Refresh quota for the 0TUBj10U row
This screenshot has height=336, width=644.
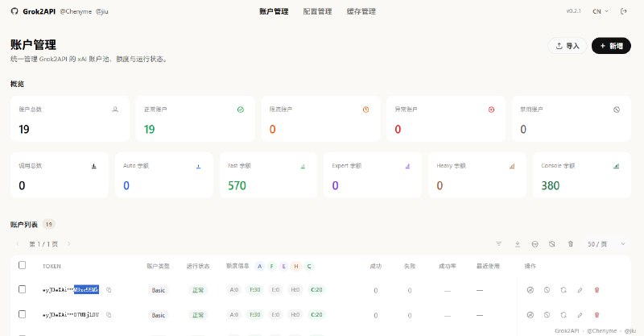point(563,315)
